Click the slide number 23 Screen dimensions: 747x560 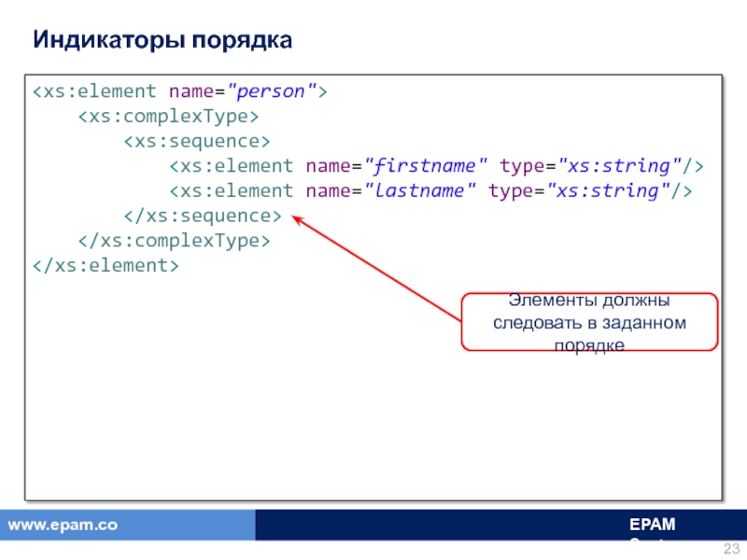click(x=731, y=548)
